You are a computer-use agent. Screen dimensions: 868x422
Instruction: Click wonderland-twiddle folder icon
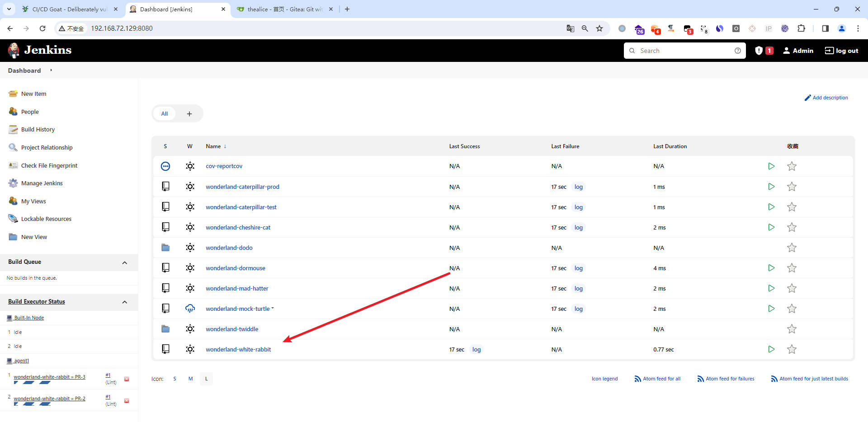[x=165, y=329]
